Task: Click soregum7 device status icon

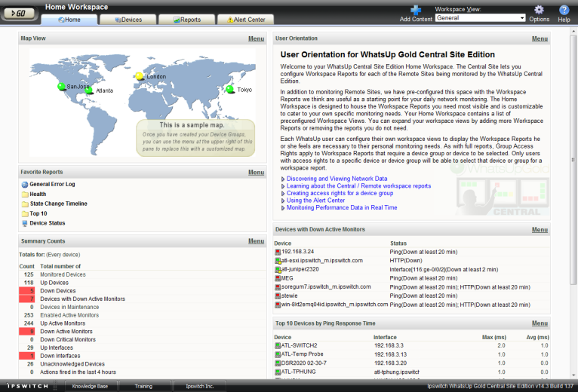Action: tap(278, 287)
